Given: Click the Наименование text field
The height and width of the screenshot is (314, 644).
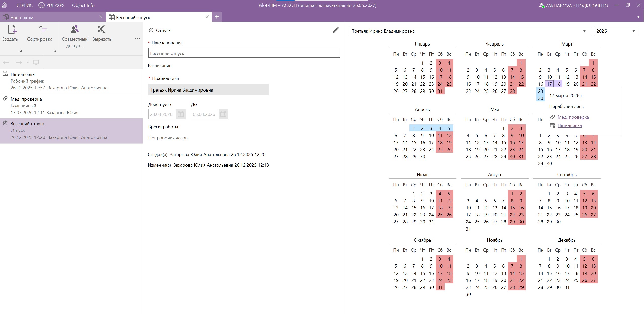Looking at the screenshot, I should (x=244, y=53).
